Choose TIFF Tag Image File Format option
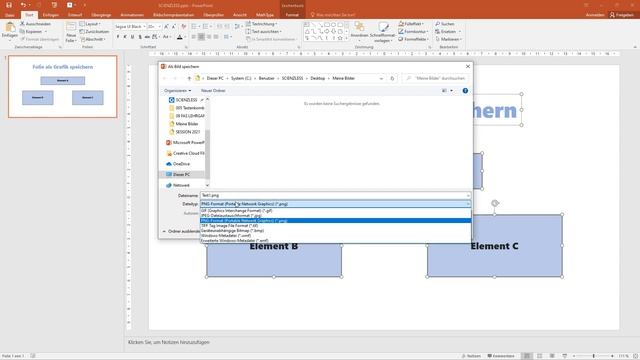Image resolution: width=640 pixels, height=360 pixels. click(x=335, y=225)
